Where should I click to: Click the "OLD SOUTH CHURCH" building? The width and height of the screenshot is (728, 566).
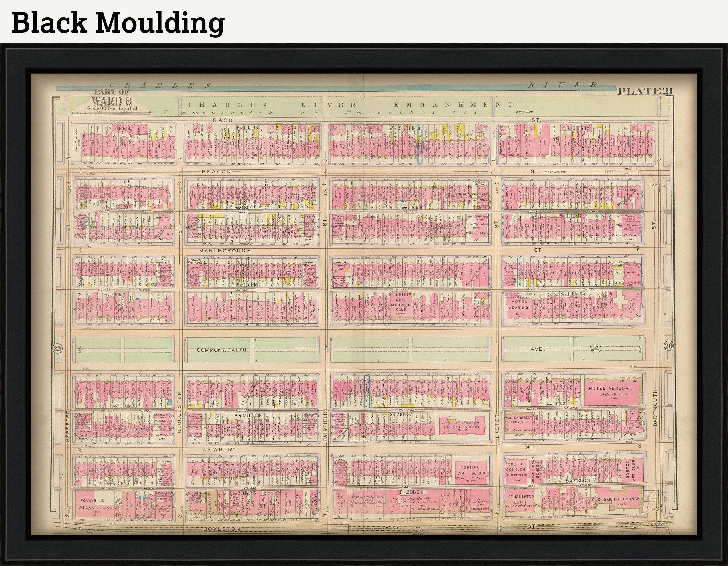616,499
